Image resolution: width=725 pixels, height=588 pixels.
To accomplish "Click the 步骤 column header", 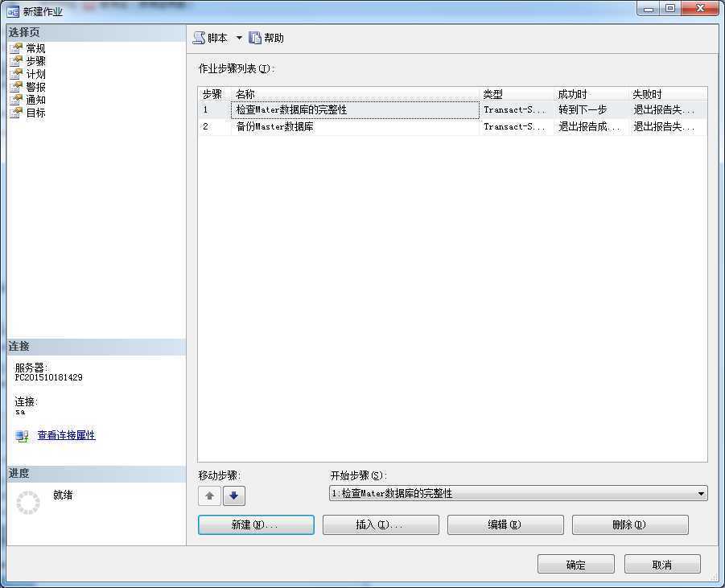I will tap(215, 94).
